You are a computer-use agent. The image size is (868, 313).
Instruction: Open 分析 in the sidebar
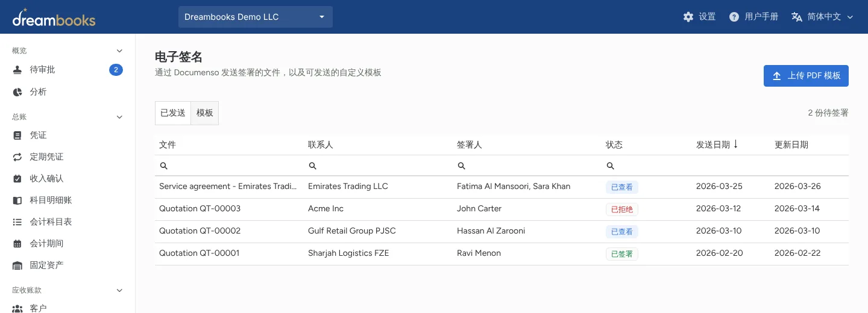pos(68,92)
